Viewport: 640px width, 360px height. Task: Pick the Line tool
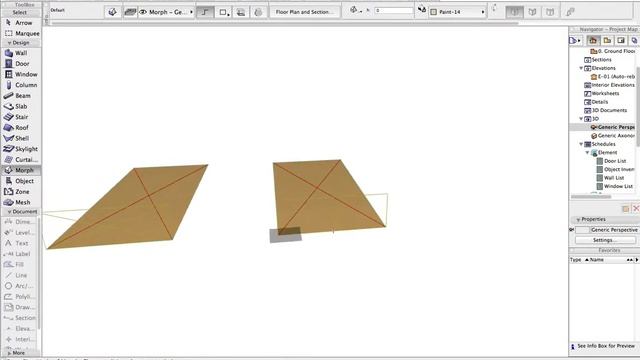click(19, 275)
